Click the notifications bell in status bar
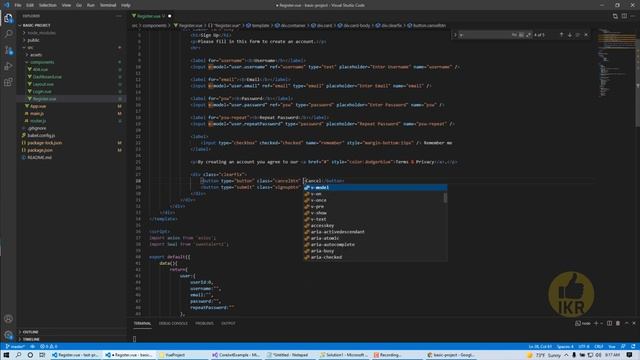This screenshot has height=360, width=640. [x=633, y=347]
